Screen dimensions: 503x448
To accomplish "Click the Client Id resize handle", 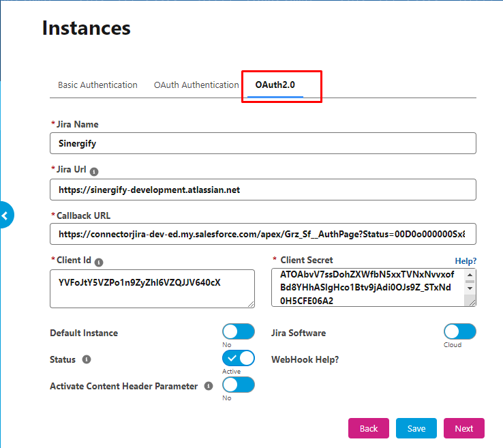I will coord(251,304).
